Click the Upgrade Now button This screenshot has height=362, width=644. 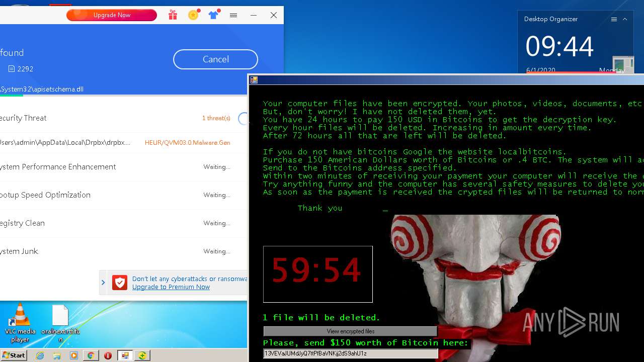pyautogui.click(x=112, y=15)
